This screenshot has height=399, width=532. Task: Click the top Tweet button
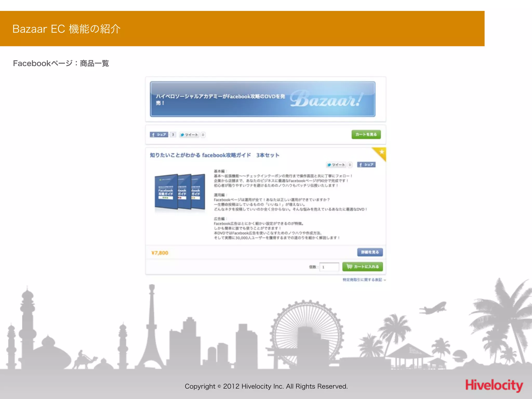click(x=189, y=135)
